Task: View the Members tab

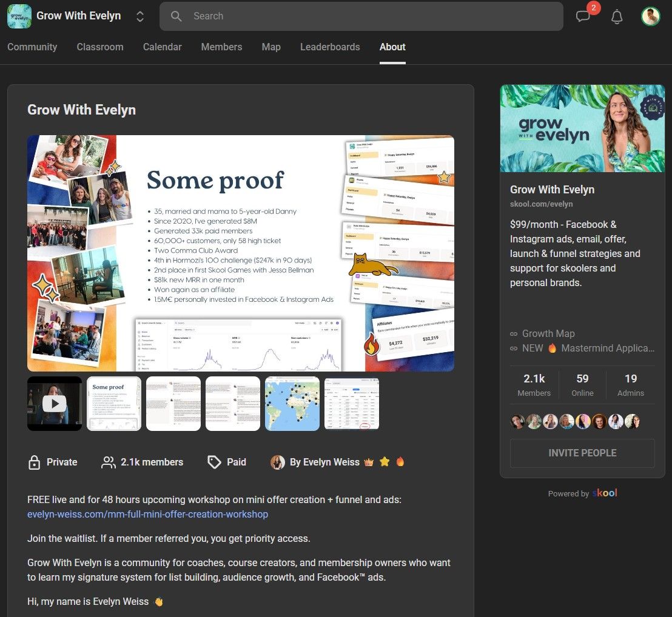Action: pos(221,47)
